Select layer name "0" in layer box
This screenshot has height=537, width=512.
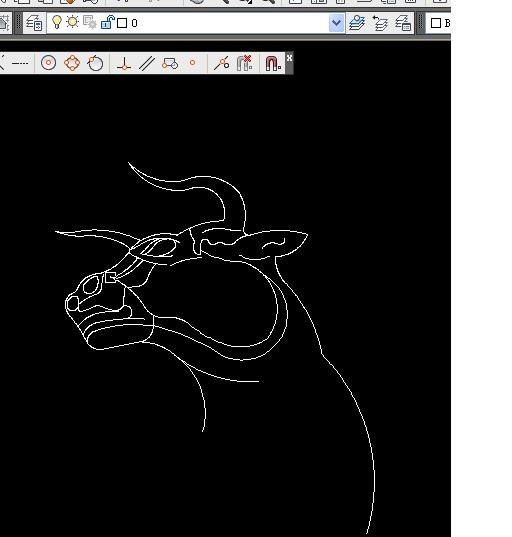point(134,23)
